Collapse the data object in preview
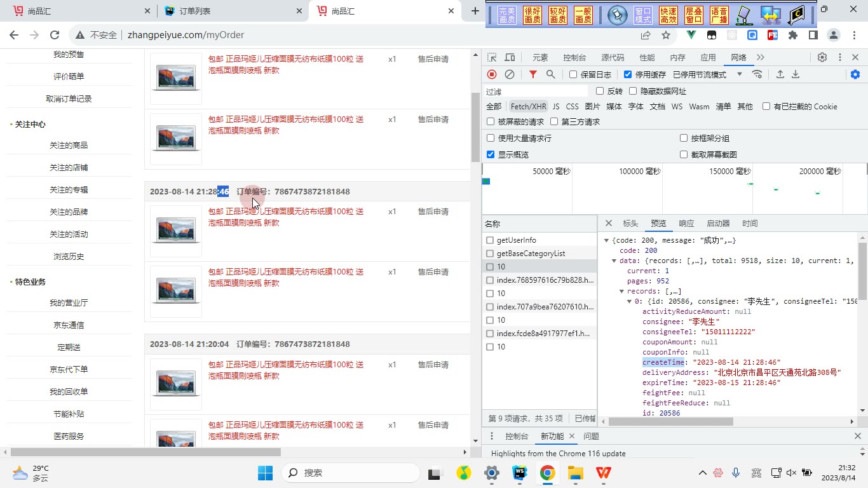The width and height of the screenshot is (868, 488). pos(614,261)
